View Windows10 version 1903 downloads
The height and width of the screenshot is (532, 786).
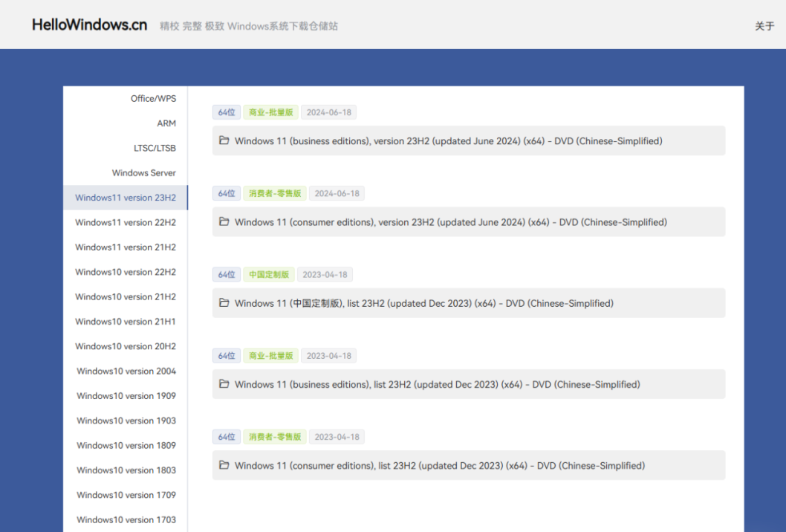[x=126, y=421]
